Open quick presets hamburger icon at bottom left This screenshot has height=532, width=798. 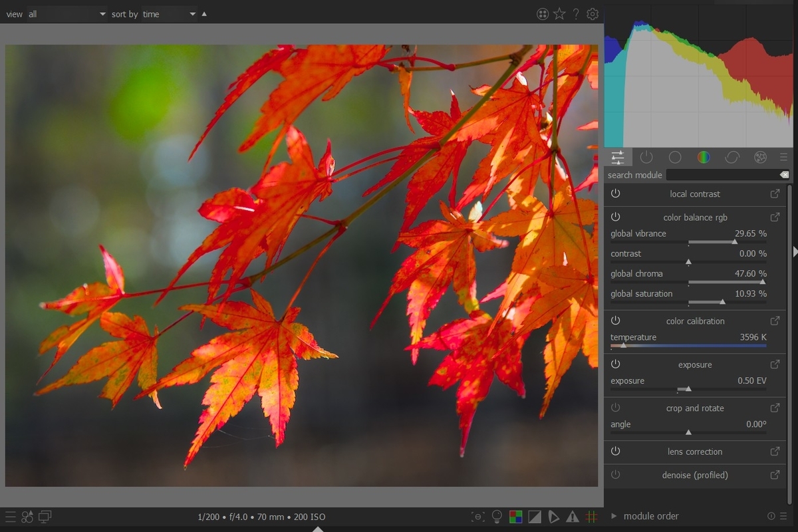click(11, 517)
